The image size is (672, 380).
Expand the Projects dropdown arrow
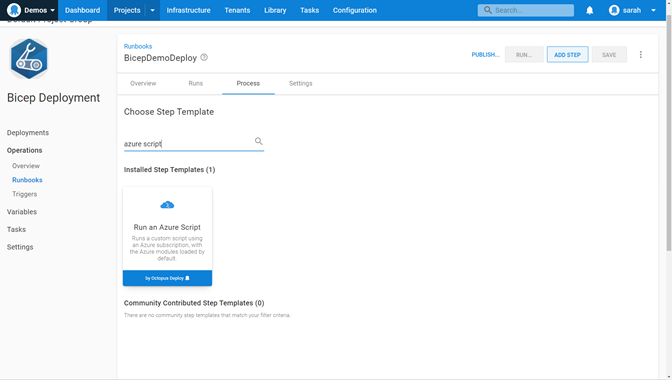point(152,10)
